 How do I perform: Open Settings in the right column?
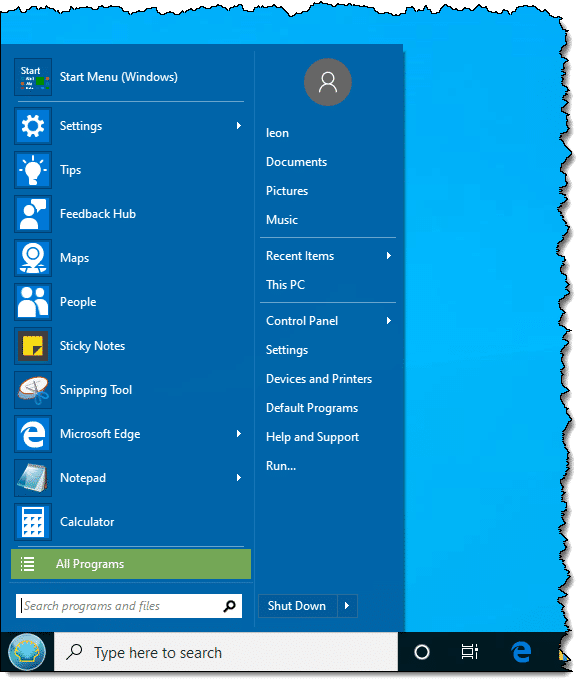pyautogui.click(x=287, y=350)
